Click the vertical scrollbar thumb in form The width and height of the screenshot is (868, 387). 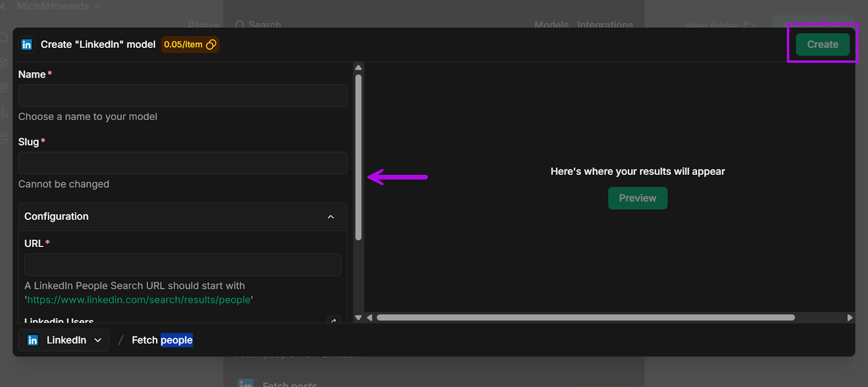click(x=358, y=157)
